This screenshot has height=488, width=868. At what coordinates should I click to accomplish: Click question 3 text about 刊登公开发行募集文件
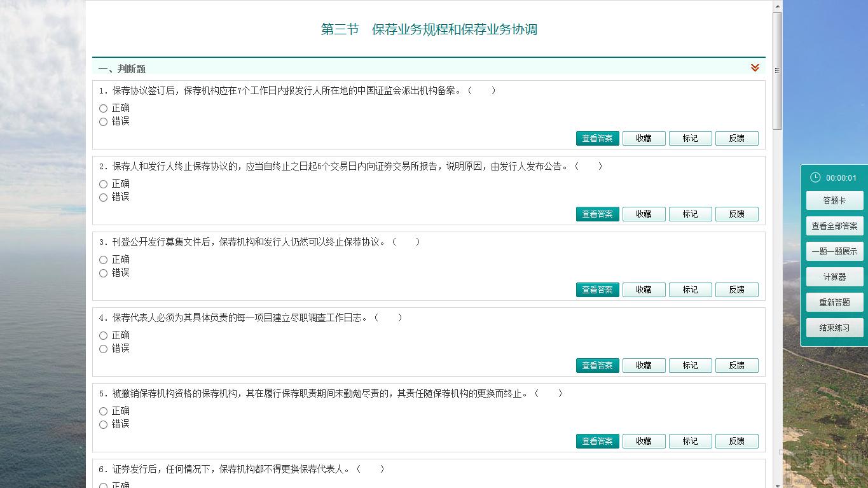pos(259,242)
